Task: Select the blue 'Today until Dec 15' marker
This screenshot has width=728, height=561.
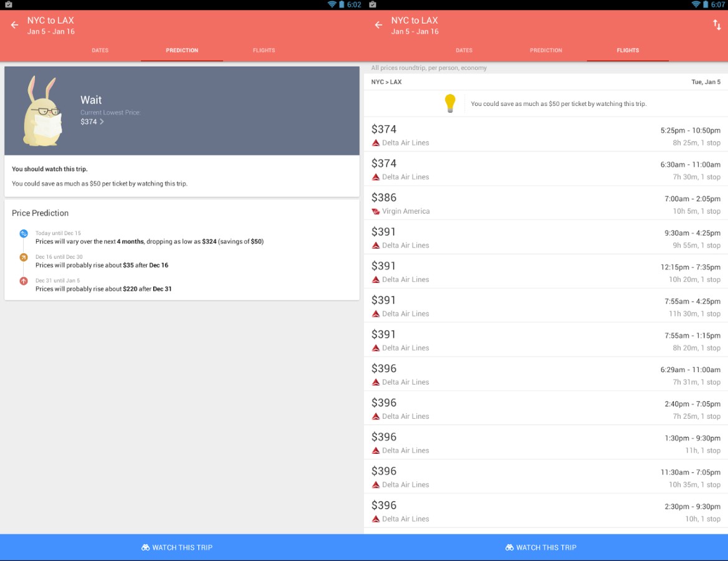Action: pos(24,234)
